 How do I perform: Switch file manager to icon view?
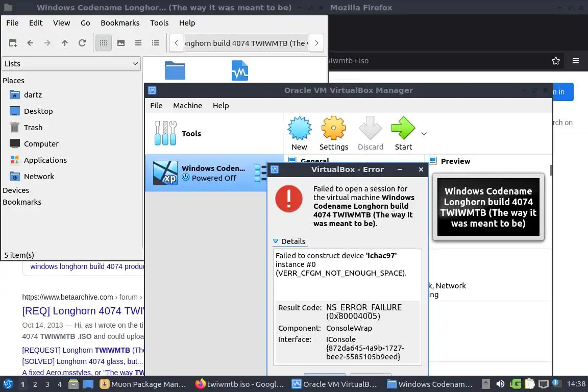104,43
